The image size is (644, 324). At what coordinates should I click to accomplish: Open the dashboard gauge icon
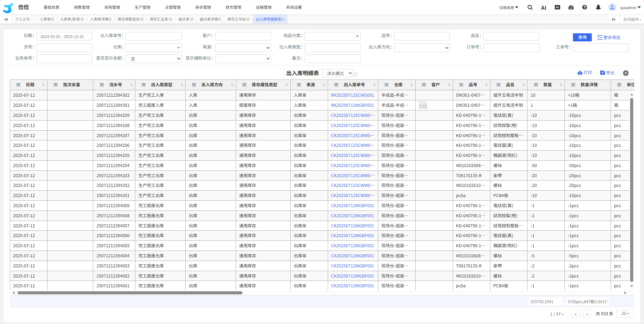pos(571,7)
